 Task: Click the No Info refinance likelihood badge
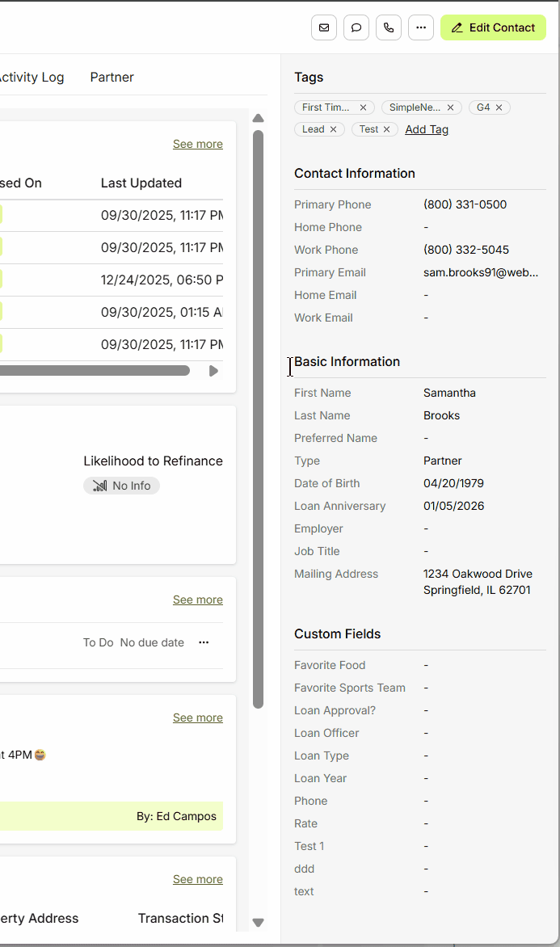[x=121, y=486]
